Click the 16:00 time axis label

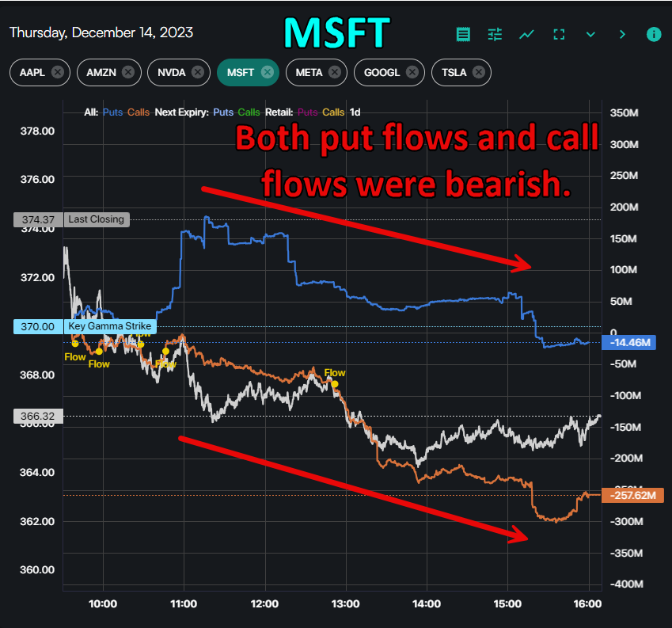587,604
